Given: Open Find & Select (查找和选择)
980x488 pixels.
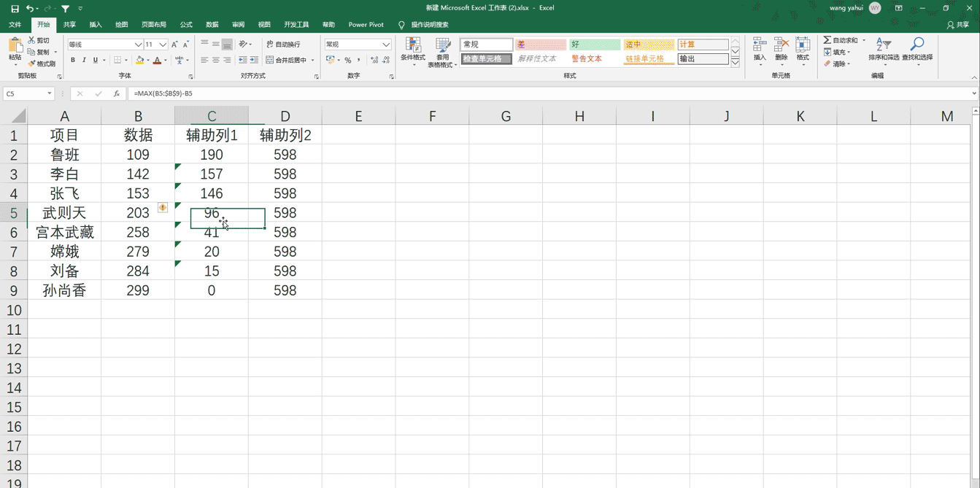Looking at the screenshot, I should (x=917, y=50).
